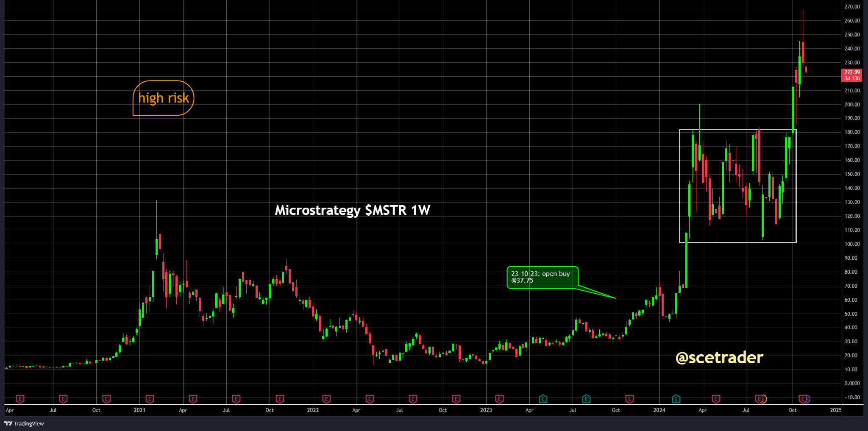Image resolution: width=868 pixels, height=431 pixels.
Task: Click the Apr label just after 2023
Action: click(x=529, y=410)
